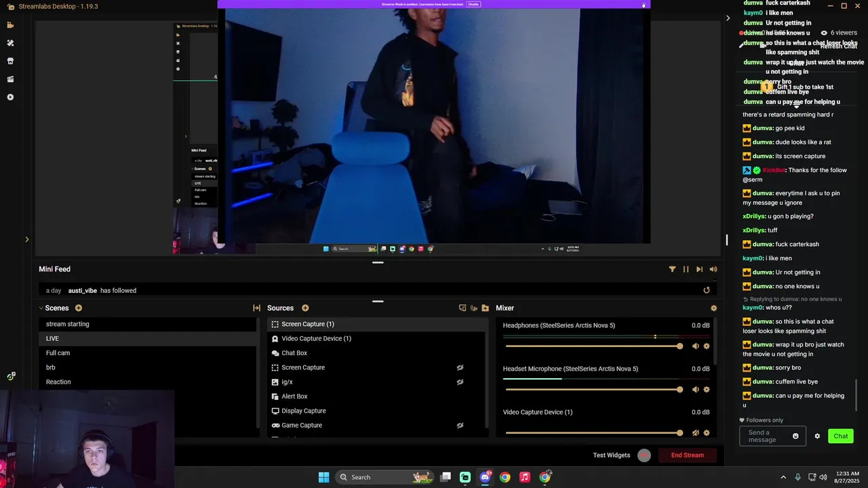
Task: Open taskbar volume icon
Action: pos(823,477)
